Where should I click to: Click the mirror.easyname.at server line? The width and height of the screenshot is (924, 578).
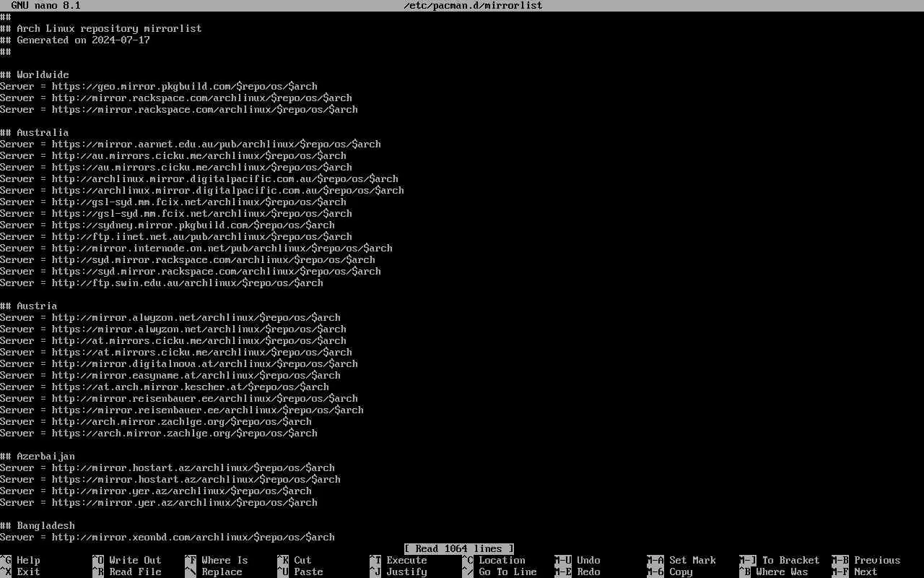(170, 375)
